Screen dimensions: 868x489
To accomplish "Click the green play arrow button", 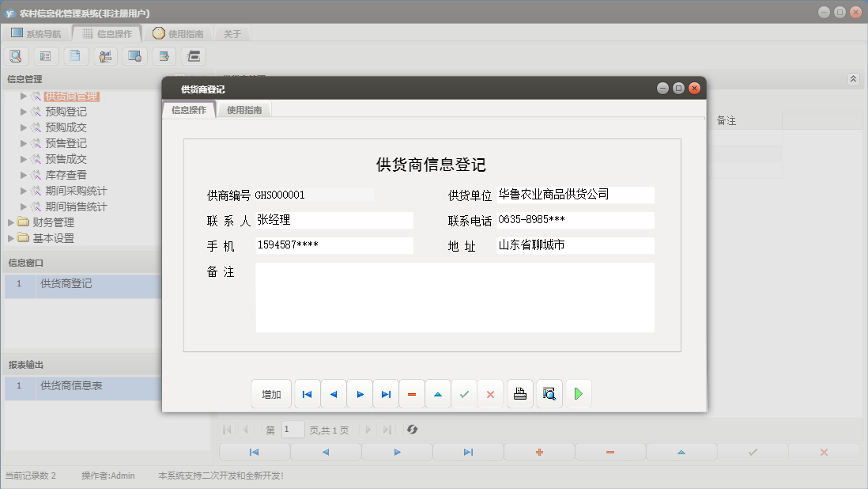I will (x=579, y=394).
